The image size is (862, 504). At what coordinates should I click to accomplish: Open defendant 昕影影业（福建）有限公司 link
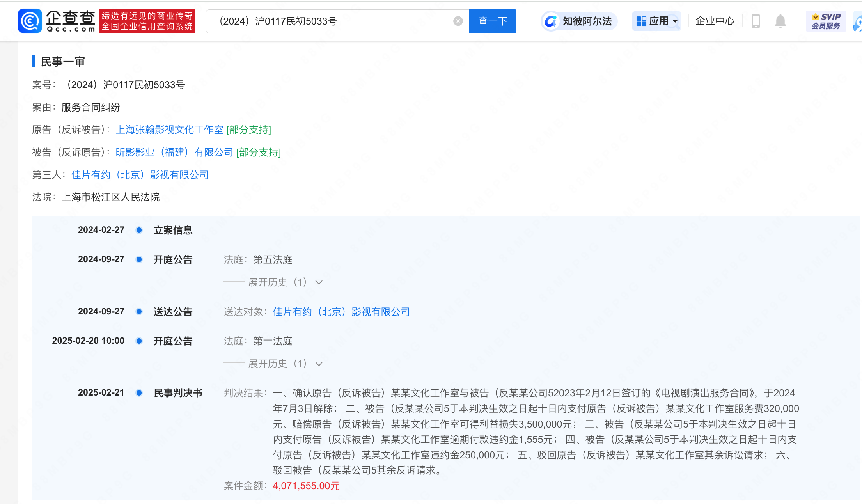click(x=174, y=153)
